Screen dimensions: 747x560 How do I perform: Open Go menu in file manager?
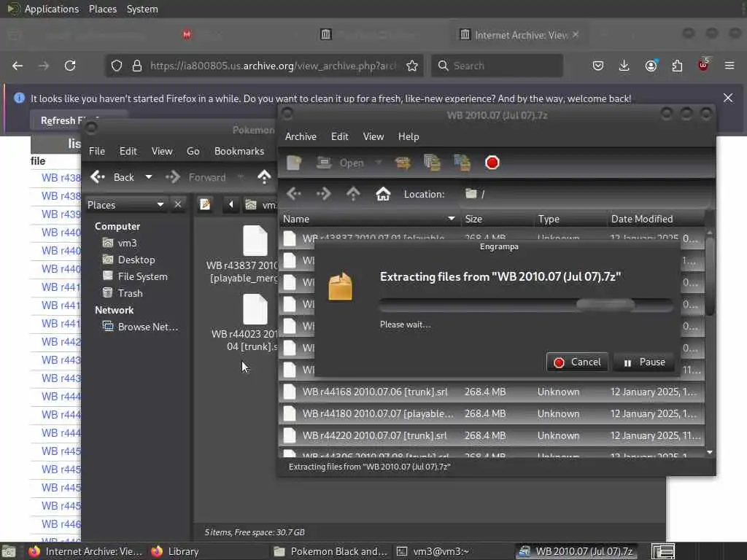pos(193,151)
